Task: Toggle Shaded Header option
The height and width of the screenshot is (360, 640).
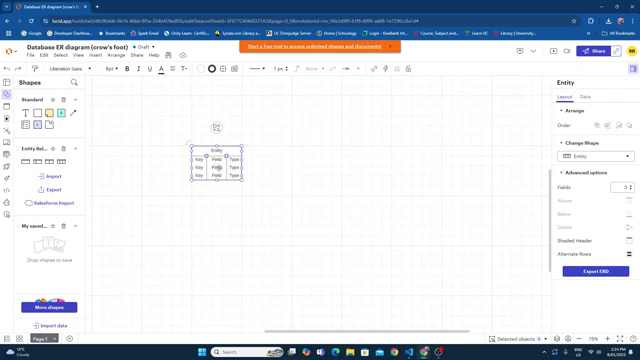Action: pos(629,240)
